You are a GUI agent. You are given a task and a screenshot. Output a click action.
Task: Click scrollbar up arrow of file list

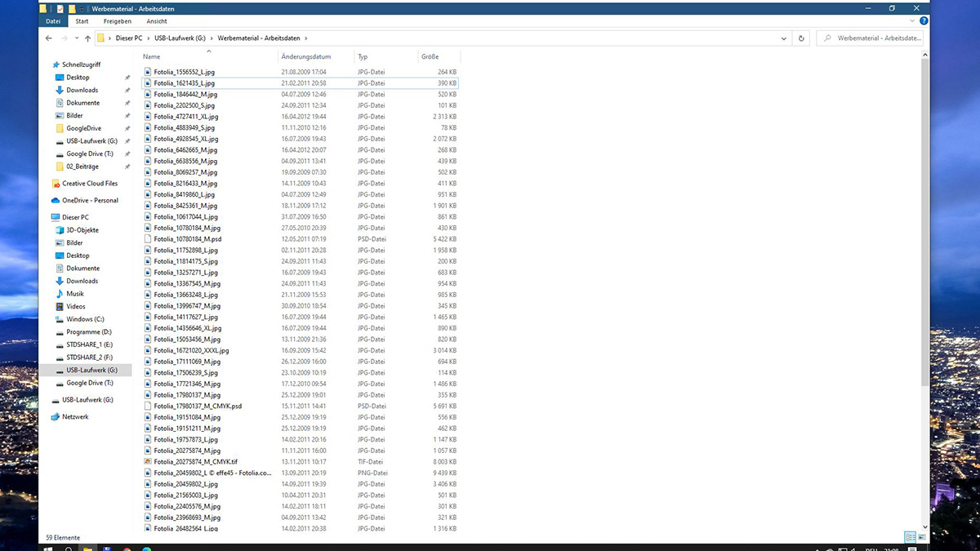coord(925,54)
